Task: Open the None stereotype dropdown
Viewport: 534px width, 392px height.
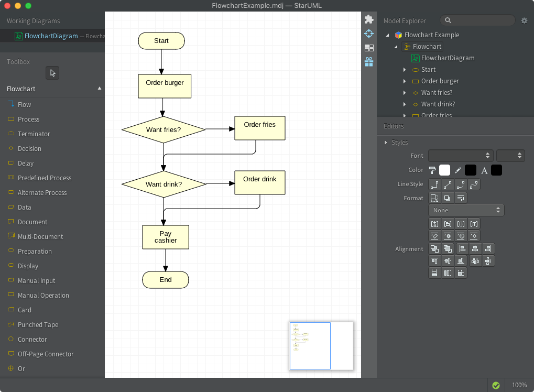Action: tap(466, 210)
